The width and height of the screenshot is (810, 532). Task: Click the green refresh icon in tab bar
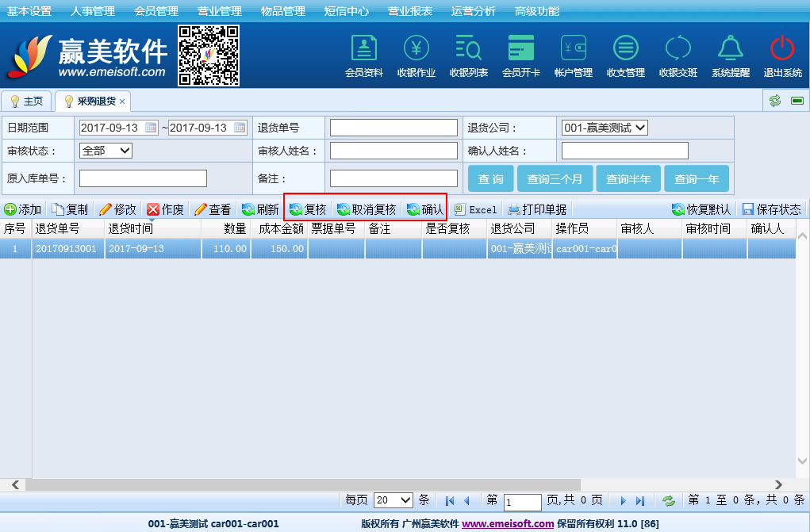coord(774,101)
